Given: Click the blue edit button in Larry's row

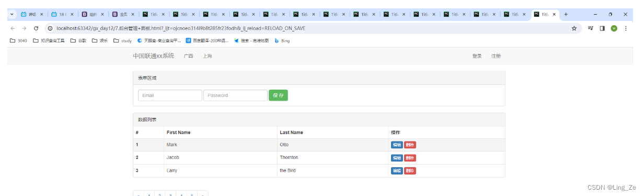Looking at the screenshot, I should tap(397, 171).
